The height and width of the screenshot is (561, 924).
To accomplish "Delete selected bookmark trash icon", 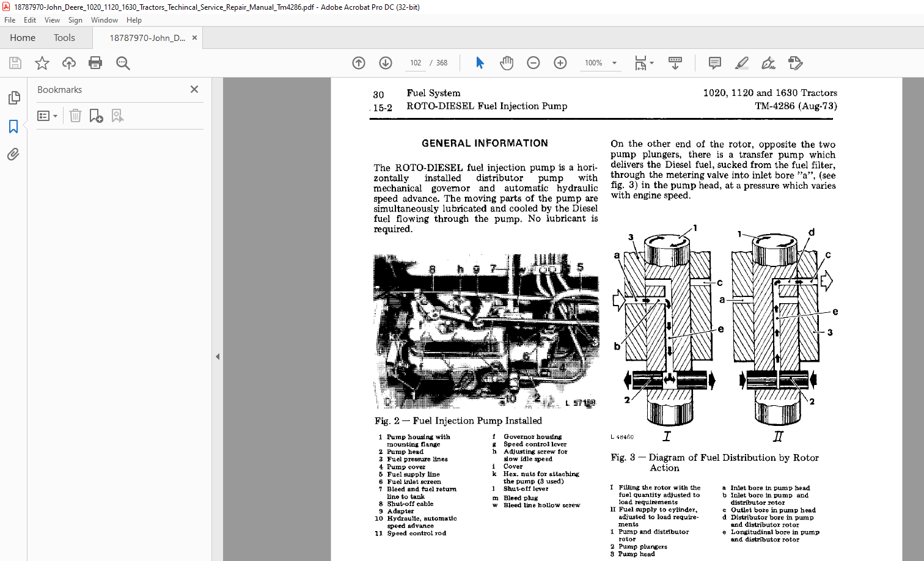I will click(x=75, y=116).
